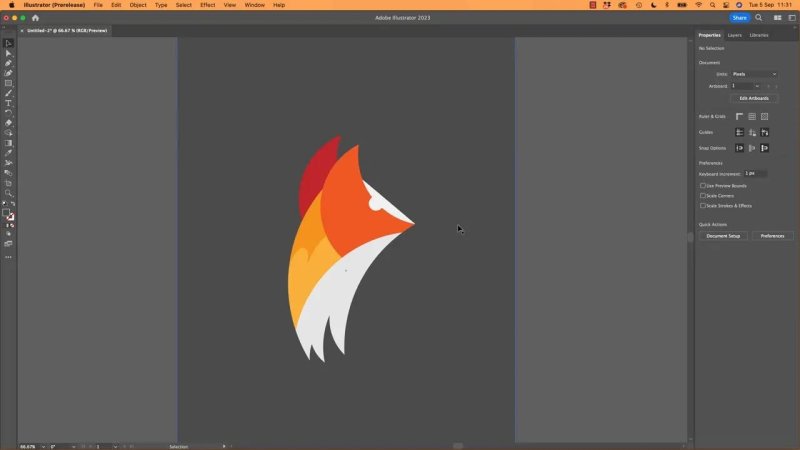Select the Selection tool arrow
Screen dimensions: 800x450
[8, 43]
